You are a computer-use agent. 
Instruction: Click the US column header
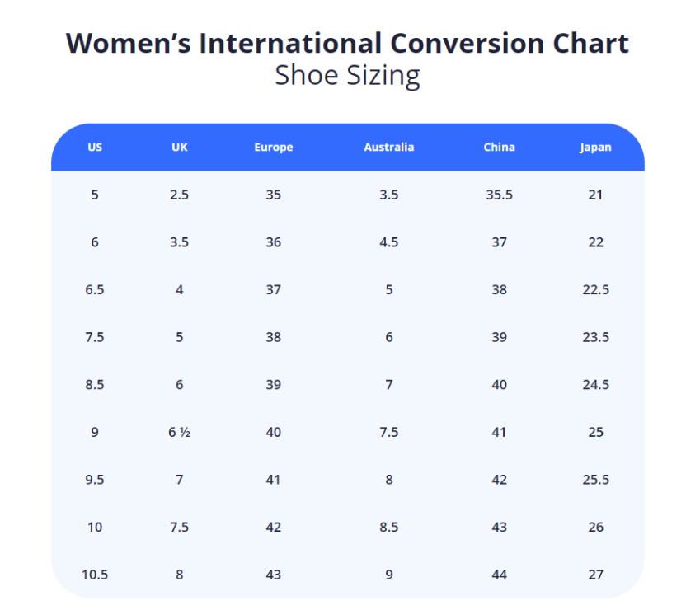[95, 148]
